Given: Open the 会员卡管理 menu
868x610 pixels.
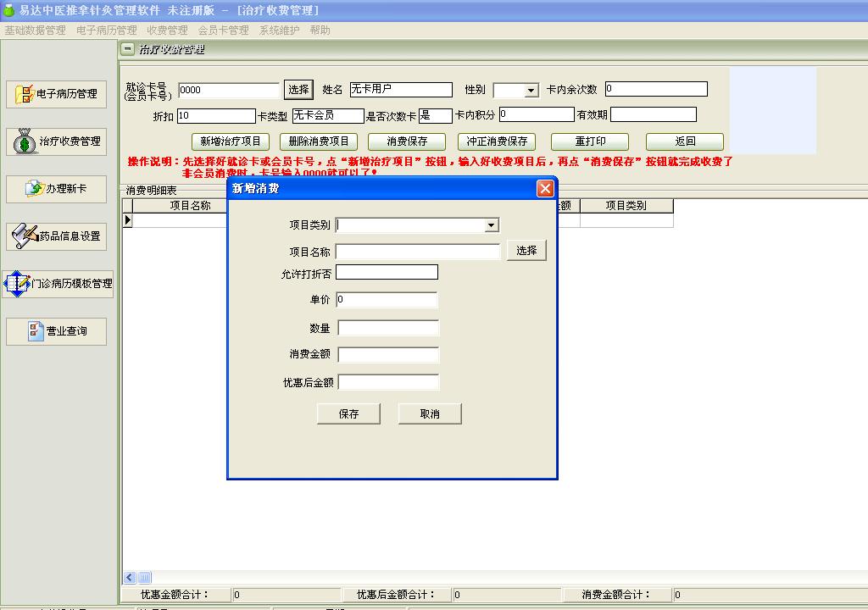Looking at the screenshot, I should tap(224, 30).
